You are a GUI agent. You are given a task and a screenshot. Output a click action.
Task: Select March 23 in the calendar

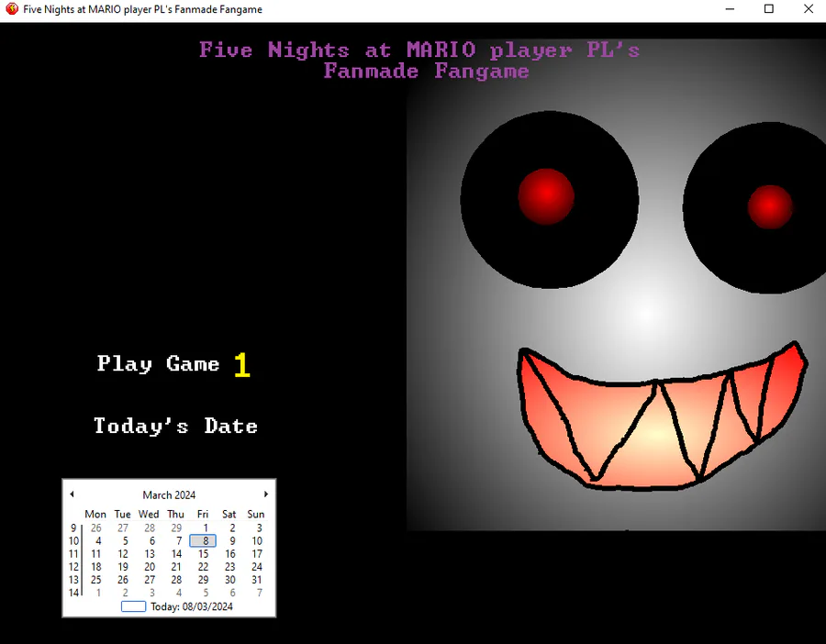230,567
